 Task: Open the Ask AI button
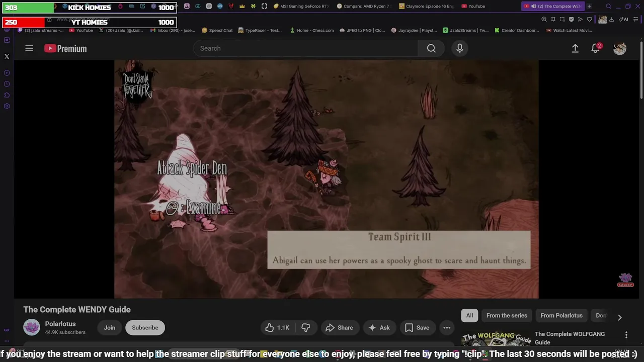tap(379, 328)
